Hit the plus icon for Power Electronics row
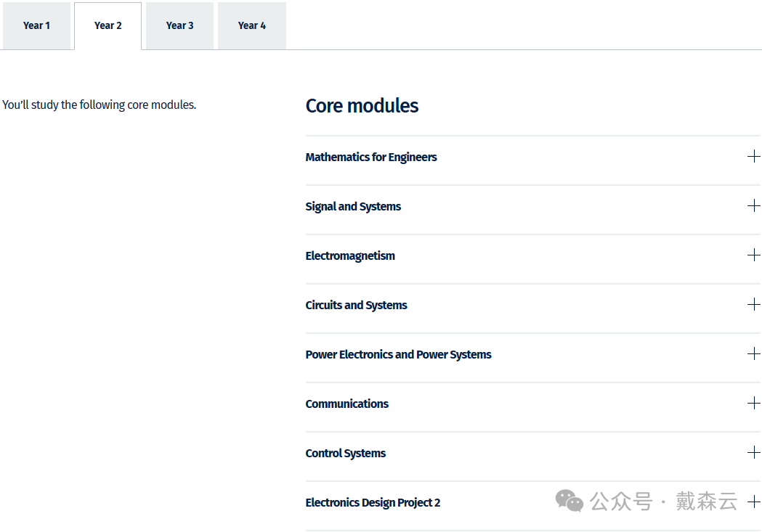 click(753, 354)
